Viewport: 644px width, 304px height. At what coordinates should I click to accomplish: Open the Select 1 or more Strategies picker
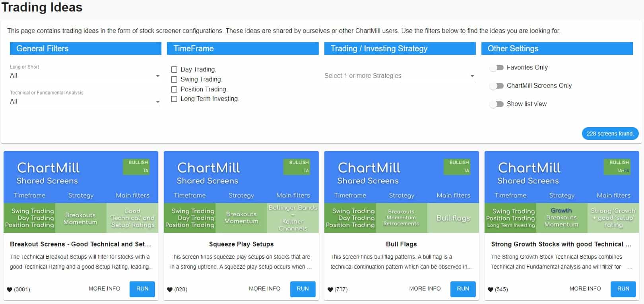click(400, 76)
